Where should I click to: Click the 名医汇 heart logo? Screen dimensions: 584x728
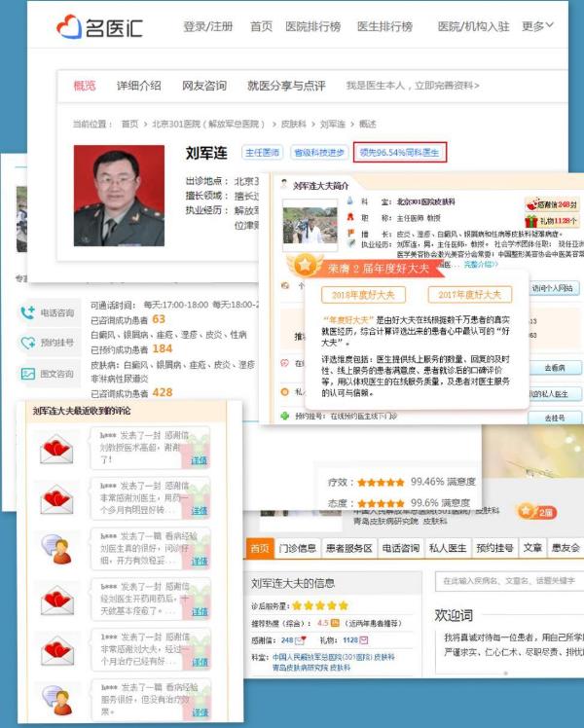coord(69,27)
